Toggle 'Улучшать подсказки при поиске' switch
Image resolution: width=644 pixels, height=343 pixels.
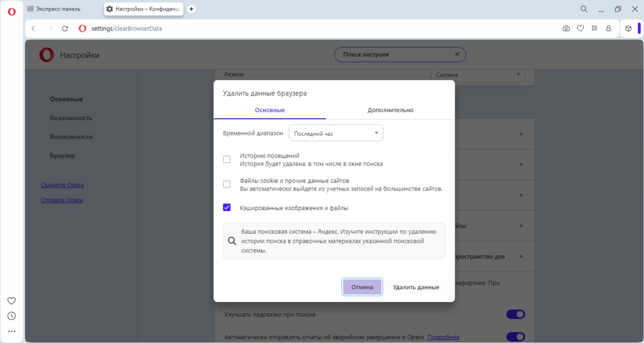(516, 314)
